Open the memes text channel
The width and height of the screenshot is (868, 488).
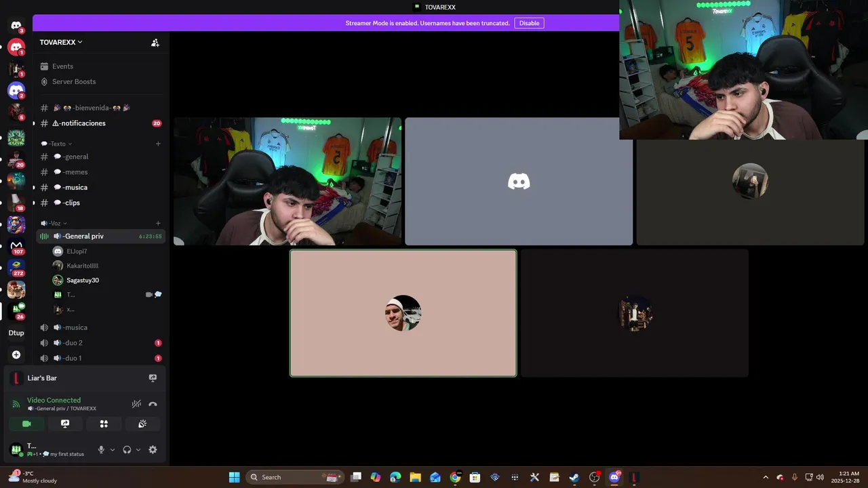(100, 172)
